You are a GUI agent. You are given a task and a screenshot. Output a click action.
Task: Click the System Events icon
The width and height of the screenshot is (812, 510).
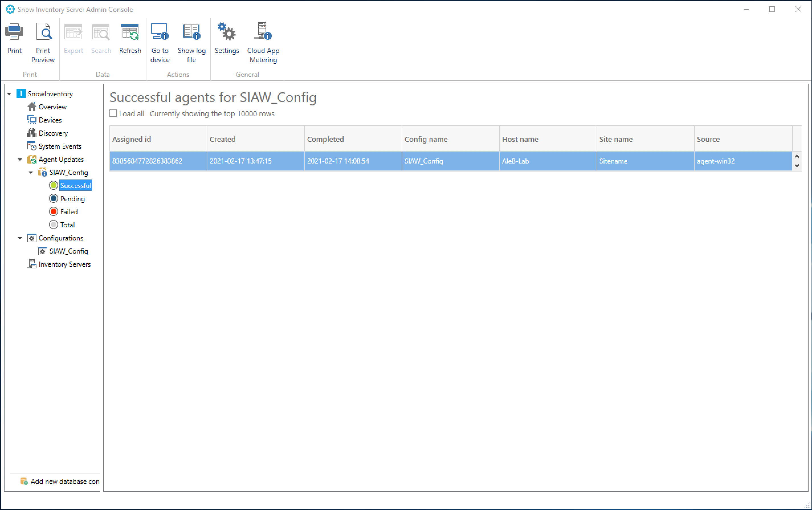32,146
